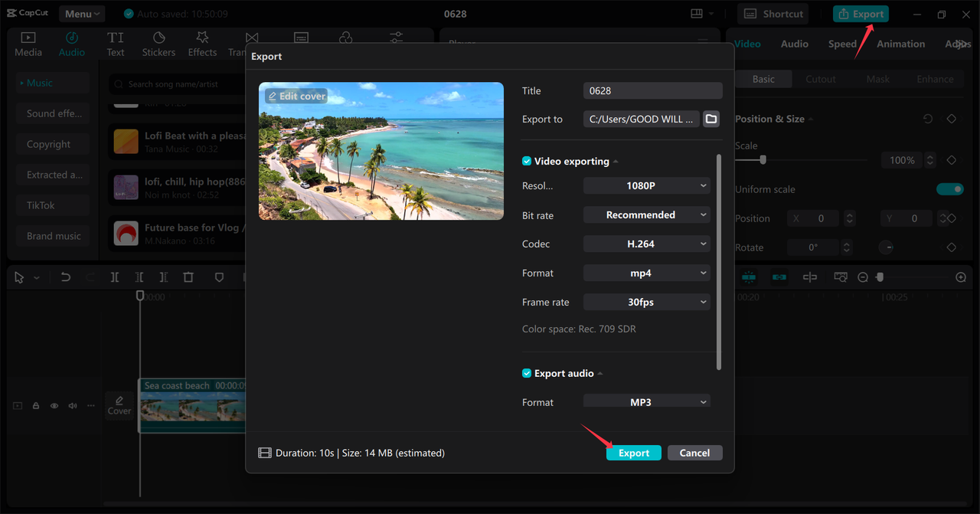Viewport: 980px width, 514px height.
Task: Select the Enhance sub-tab
Action: tap(935, 79)
